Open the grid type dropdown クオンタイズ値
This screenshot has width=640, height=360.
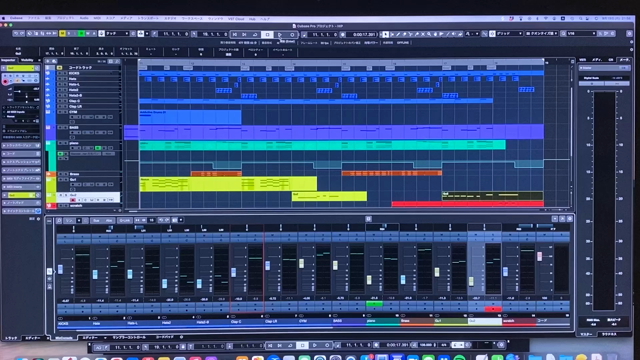tap(543, 33)
